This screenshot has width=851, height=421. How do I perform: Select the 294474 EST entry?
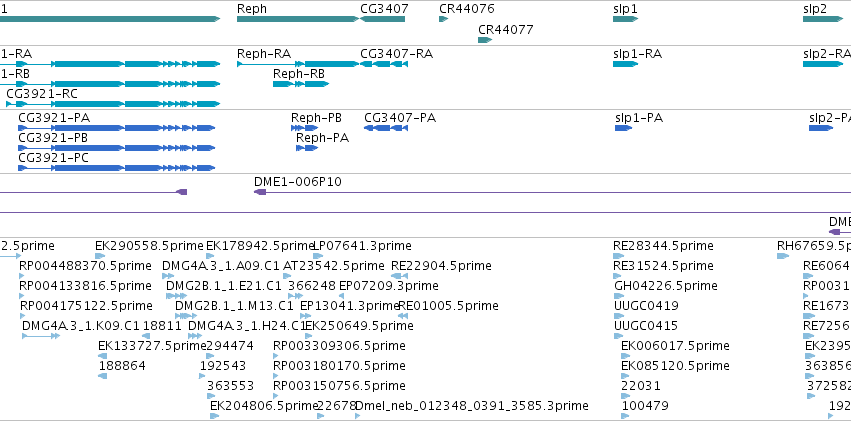(230, 346)
